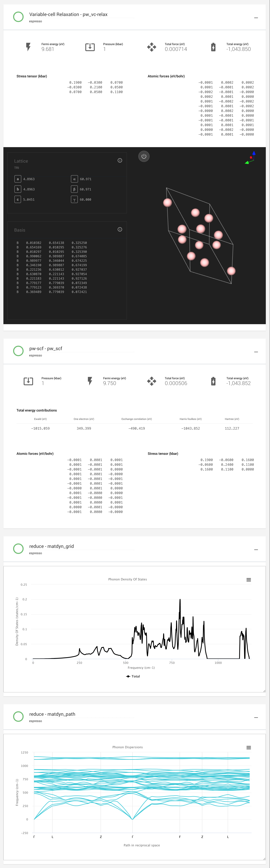Image resolution: width=270 pixels, height=868 pixels.
Task: Click the Total energy contributions heading
Action: [37, 410]
